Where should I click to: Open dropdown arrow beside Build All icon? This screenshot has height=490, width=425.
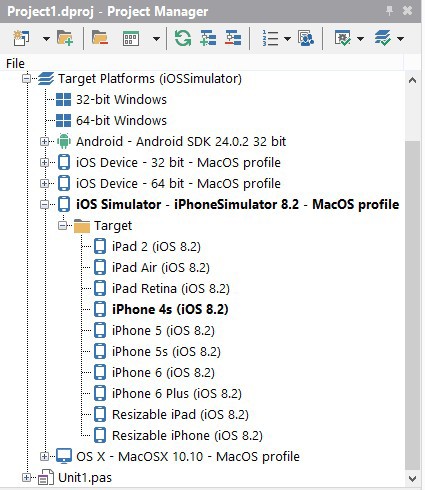[400, 39]
